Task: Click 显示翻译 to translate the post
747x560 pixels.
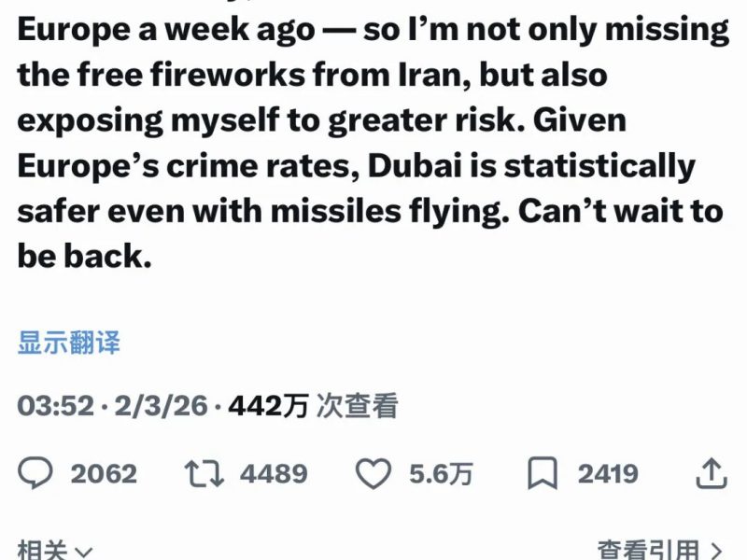Action: [x=68, y=343]
